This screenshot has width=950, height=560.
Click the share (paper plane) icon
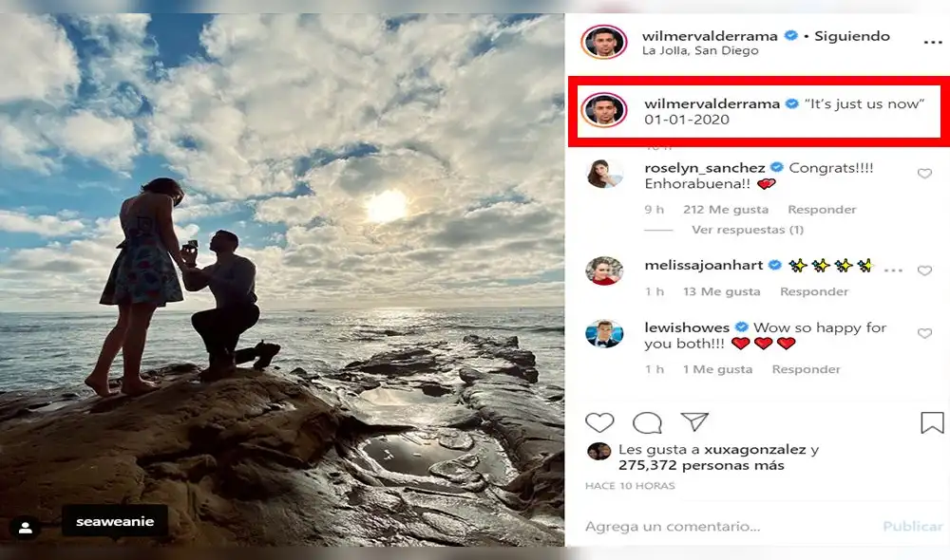coord(693,423)
